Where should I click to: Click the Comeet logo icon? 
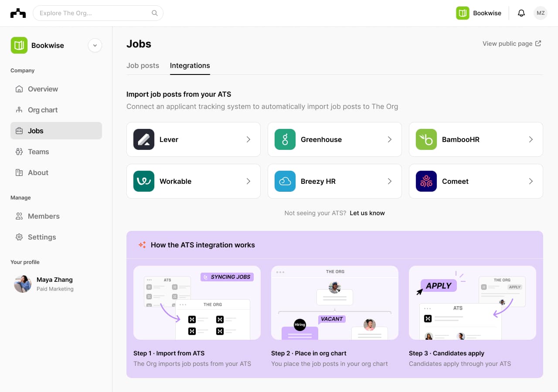[x=426, y=181]
